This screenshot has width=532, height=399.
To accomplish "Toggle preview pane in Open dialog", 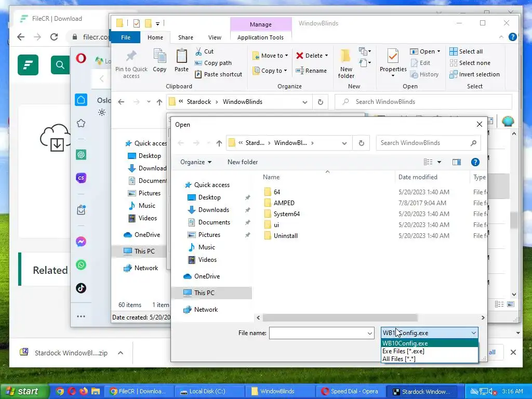I will click(456, 162).
